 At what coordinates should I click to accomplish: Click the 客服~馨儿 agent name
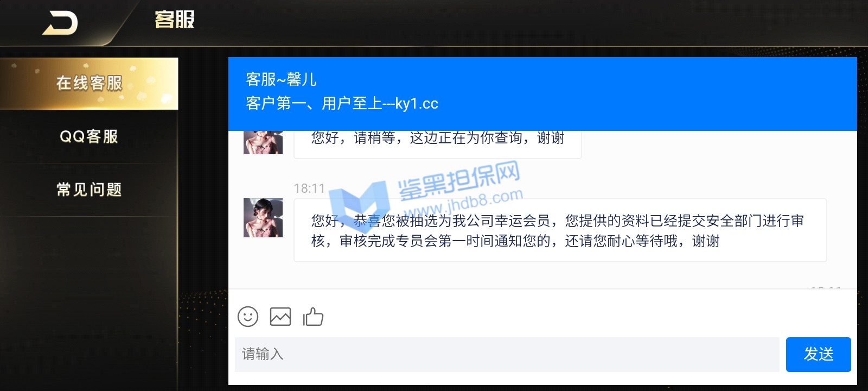[281, 79]
